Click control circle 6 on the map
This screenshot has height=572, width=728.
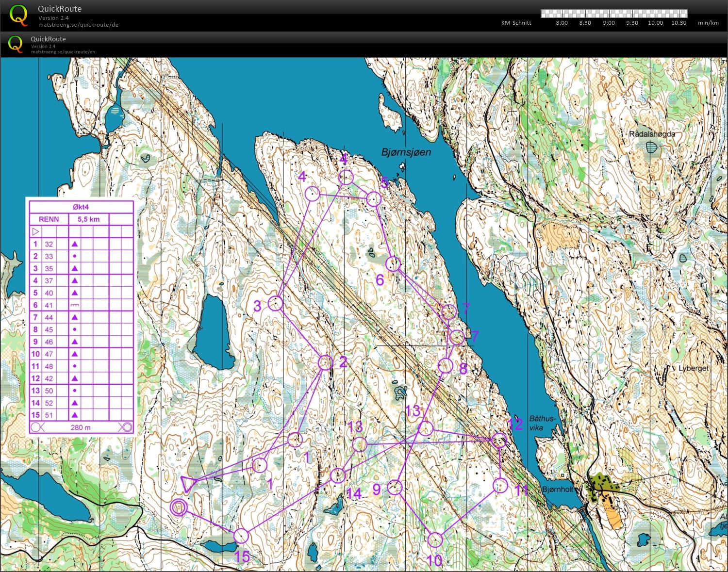click(393, 264)
